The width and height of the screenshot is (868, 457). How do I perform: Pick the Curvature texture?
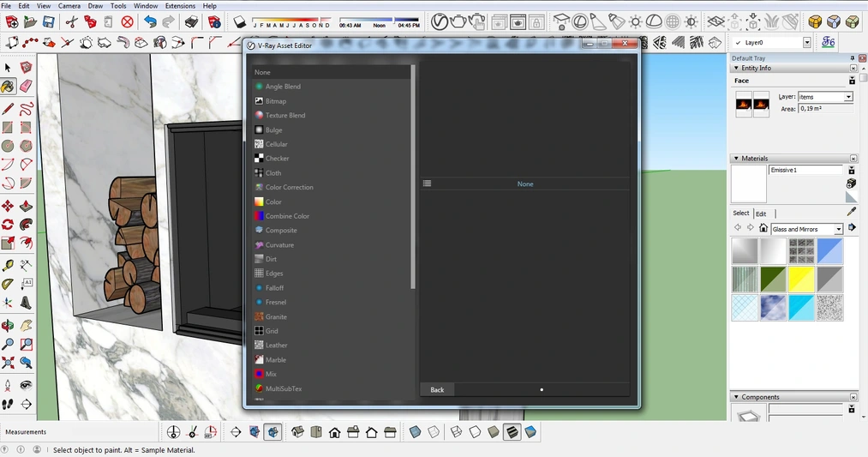point(279,245)
